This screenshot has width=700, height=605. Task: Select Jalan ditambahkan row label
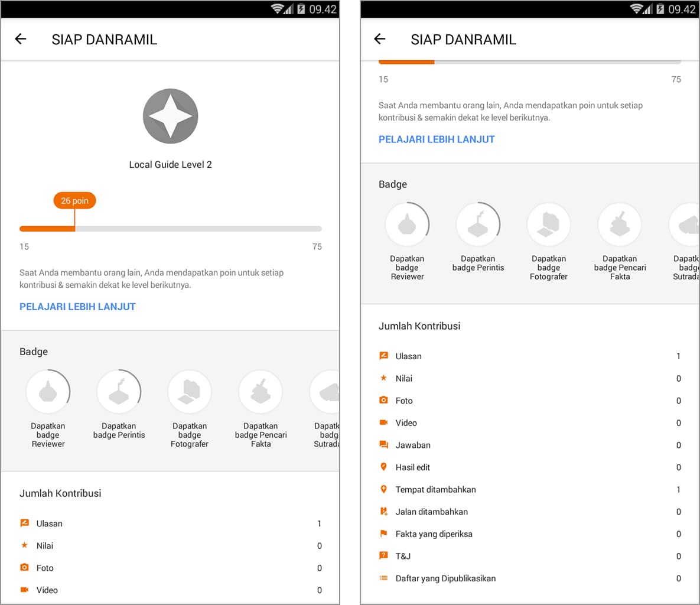432,512
